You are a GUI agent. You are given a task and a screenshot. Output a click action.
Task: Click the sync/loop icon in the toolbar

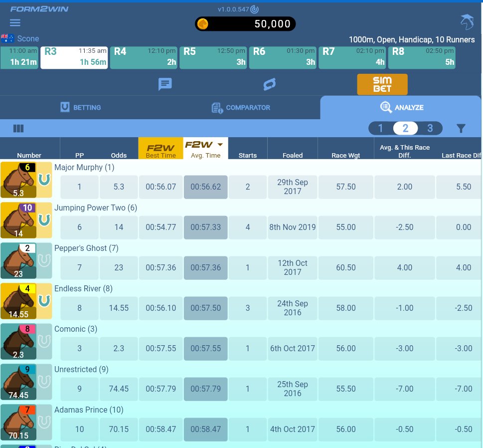pyautogui.click(x=269, y=84)
